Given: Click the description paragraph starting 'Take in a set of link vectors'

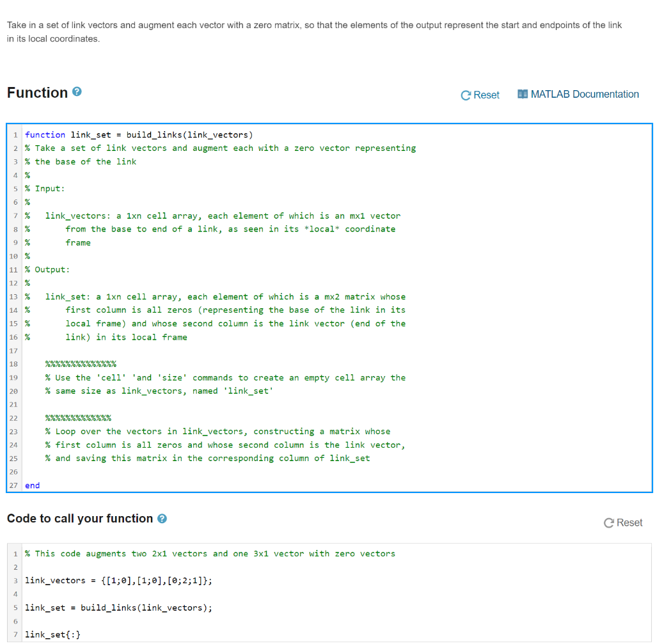Looking at the screenshot, I should click(x=314, y=32).
